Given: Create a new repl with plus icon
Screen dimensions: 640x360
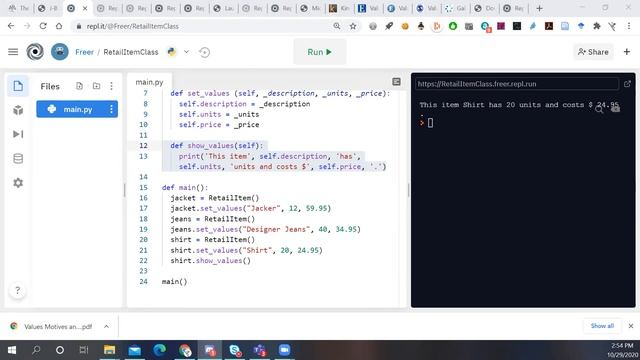Looking at the screenshot, I should [x=627, y=52].
